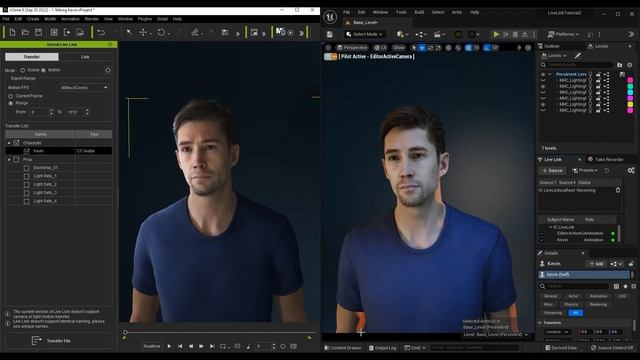
Task: Click the yellow color swatch in Levels list
Action: coord(630,104)
